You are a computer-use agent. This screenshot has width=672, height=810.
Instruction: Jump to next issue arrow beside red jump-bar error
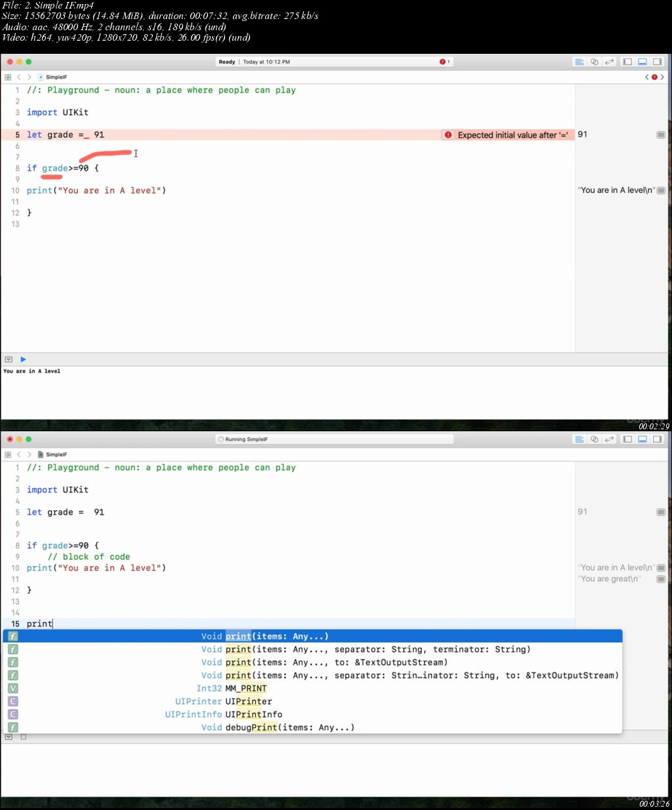coord(662,77)
